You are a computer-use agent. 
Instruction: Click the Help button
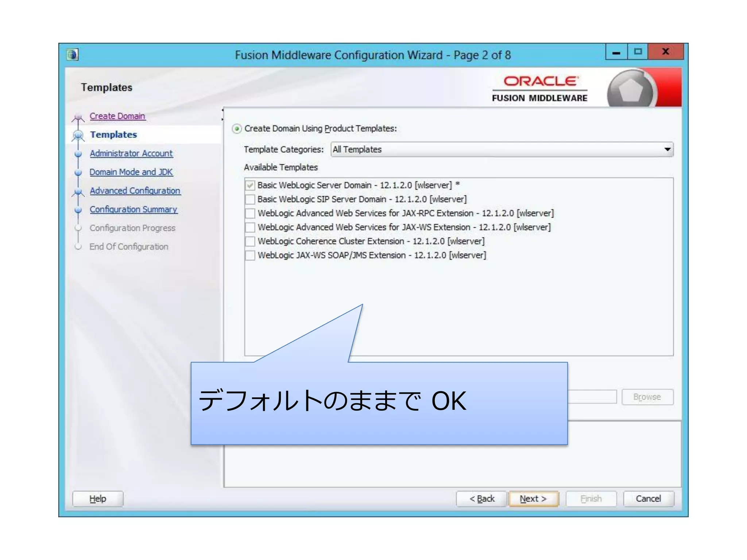coord(98,499)
